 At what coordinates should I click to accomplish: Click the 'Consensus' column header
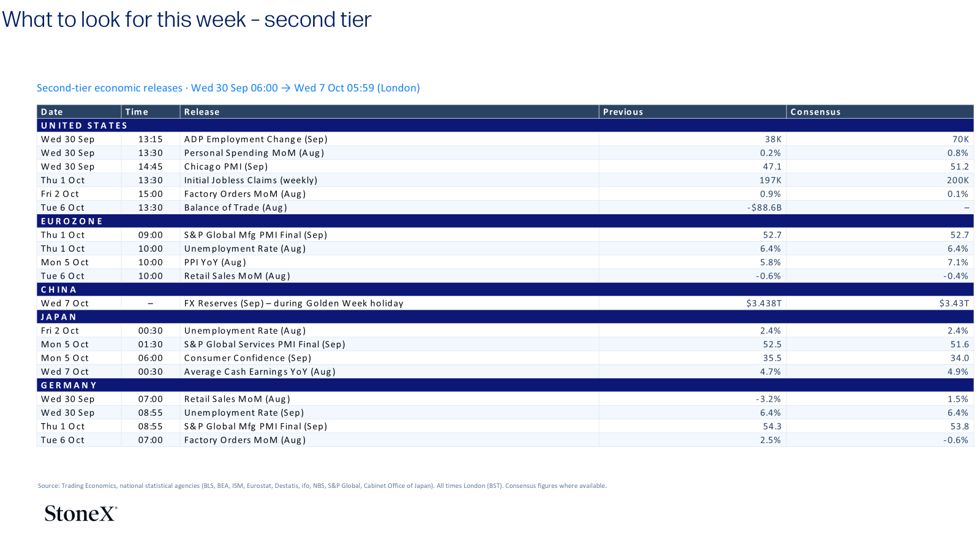tap(880, 112)
